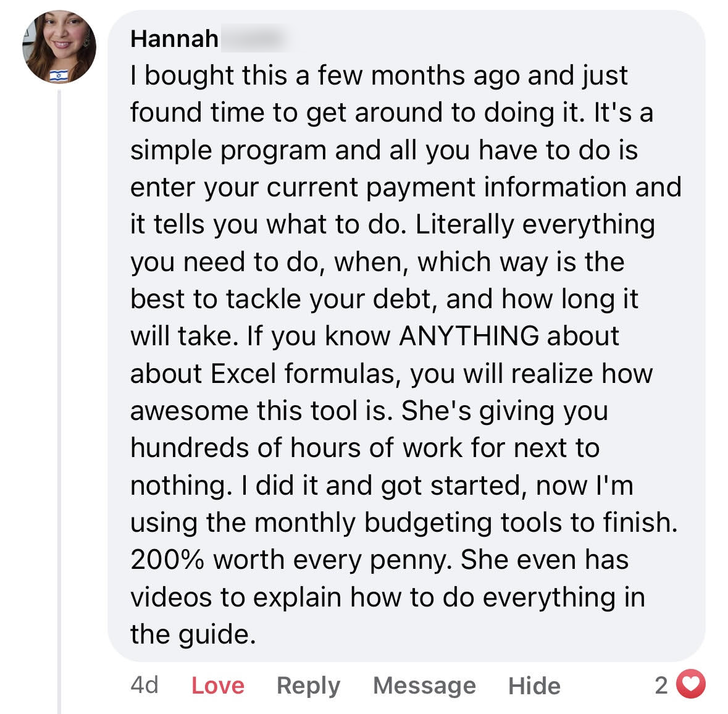Open the 4d timestamp link
Image resolution: width=728 pixels, height=714 pixels.
tap(144, 685)
